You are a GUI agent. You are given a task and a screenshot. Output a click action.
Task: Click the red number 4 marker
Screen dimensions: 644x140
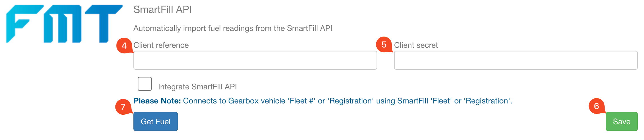pyautogui.click(x=124, y=46)
